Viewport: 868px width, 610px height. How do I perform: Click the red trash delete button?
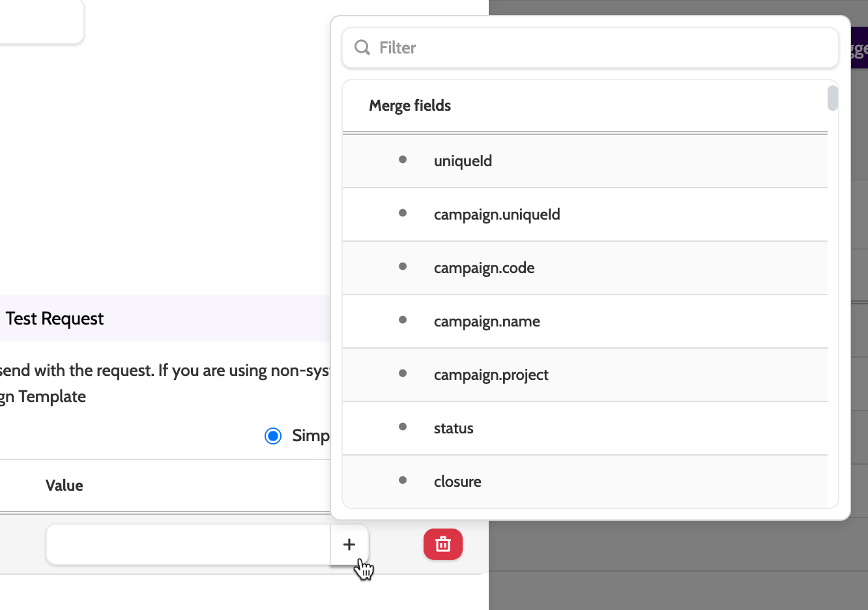click(x=443, y=544)
